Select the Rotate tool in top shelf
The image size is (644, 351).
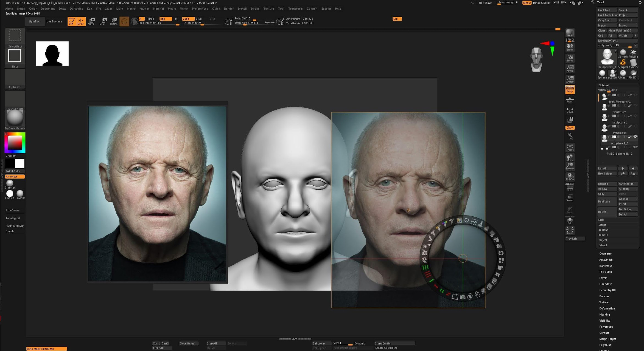pos(114,21)
